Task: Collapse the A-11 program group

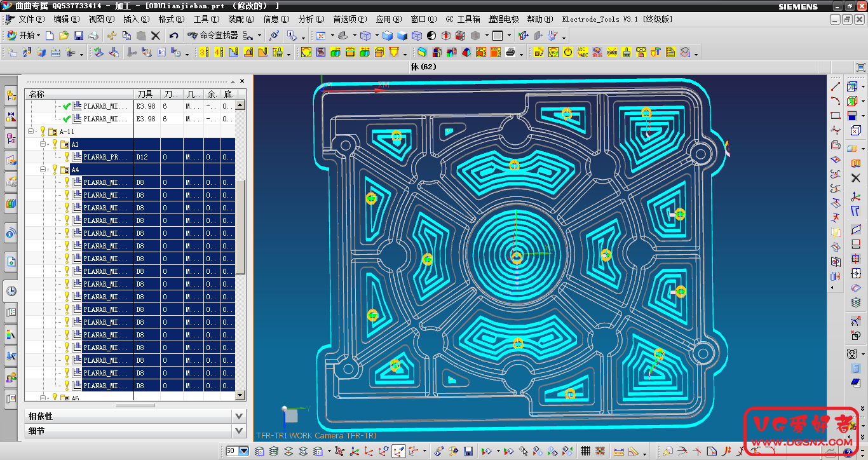Action: click(x=31, y=132)
